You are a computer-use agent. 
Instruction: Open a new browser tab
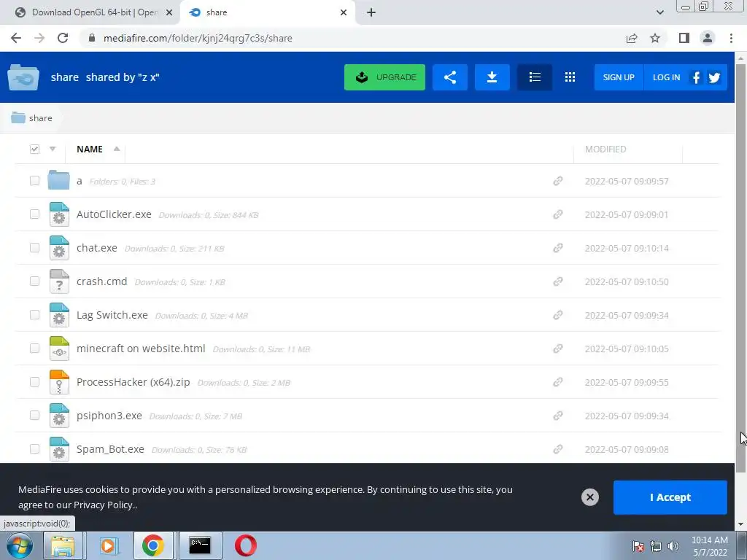[x=371, y=12]
